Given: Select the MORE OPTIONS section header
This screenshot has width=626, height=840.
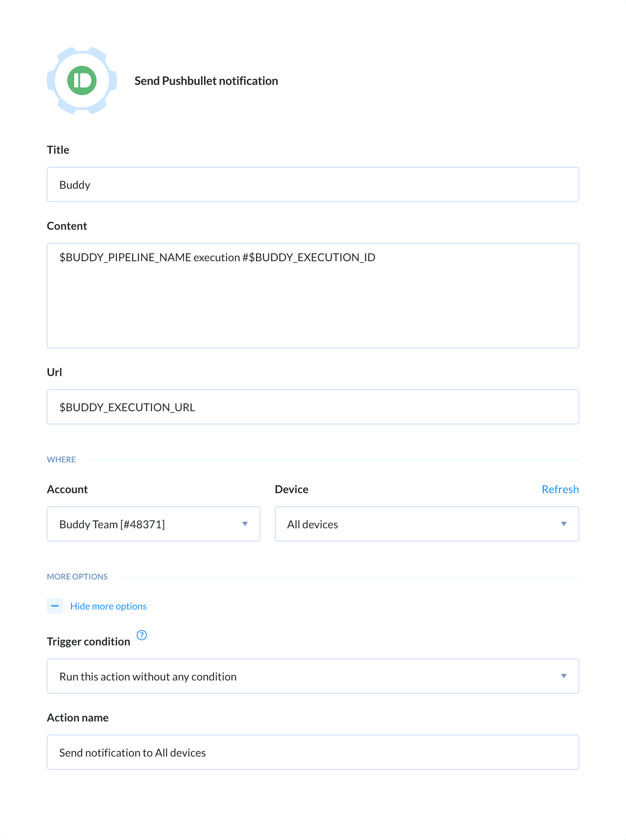Looking at the screenshot, I should [x=77, y=576].
